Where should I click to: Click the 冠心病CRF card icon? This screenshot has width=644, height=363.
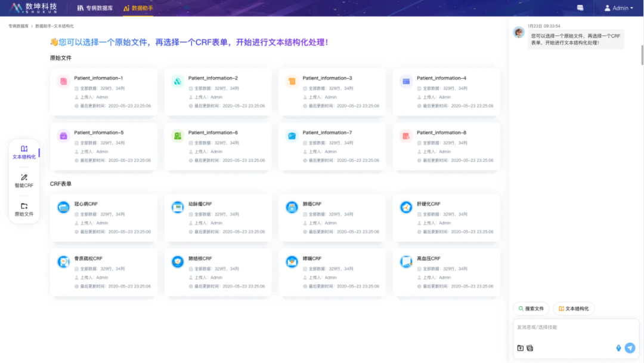click(x=63, y=208)
